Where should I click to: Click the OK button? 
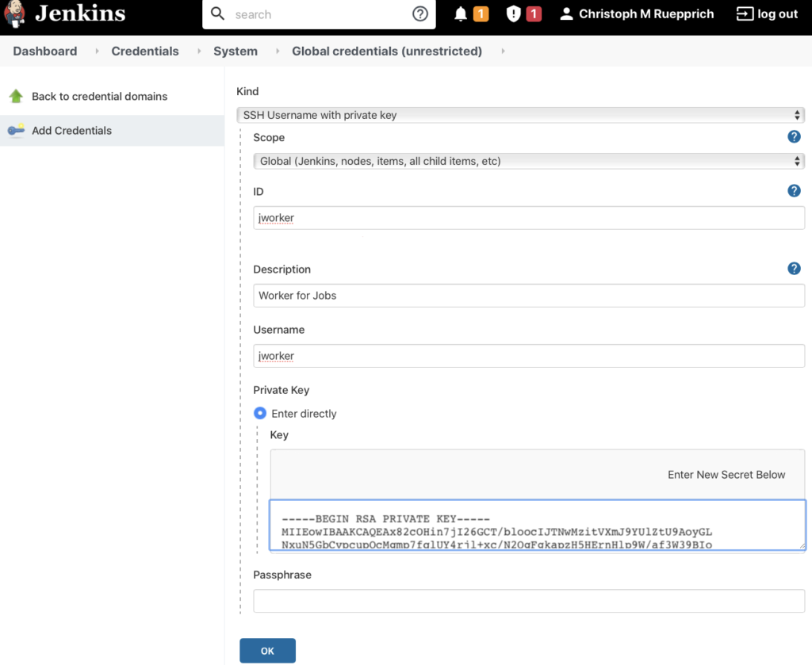(x=267, y=651)
